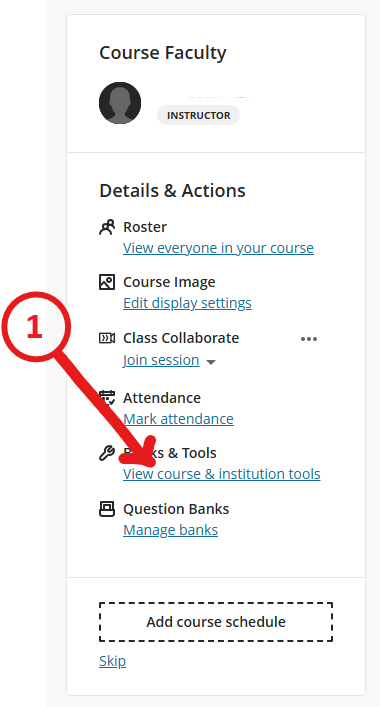The width and height of the screenshot is (380, 707).
Task: Click the Attendance calendar icon
Action: tap(107, 398)
